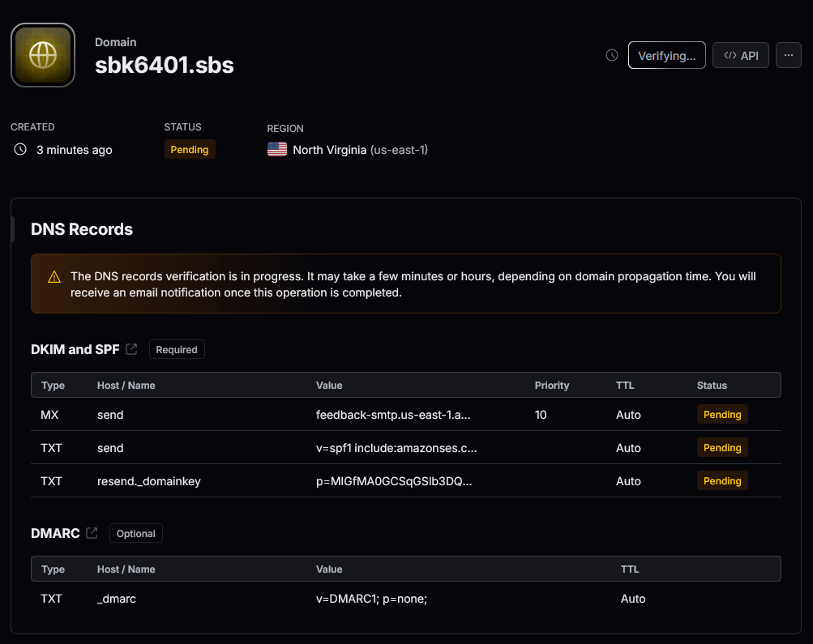Click the domain globe icon
The width and height of the screenshot is (813, 644).
tap(43, 55)
